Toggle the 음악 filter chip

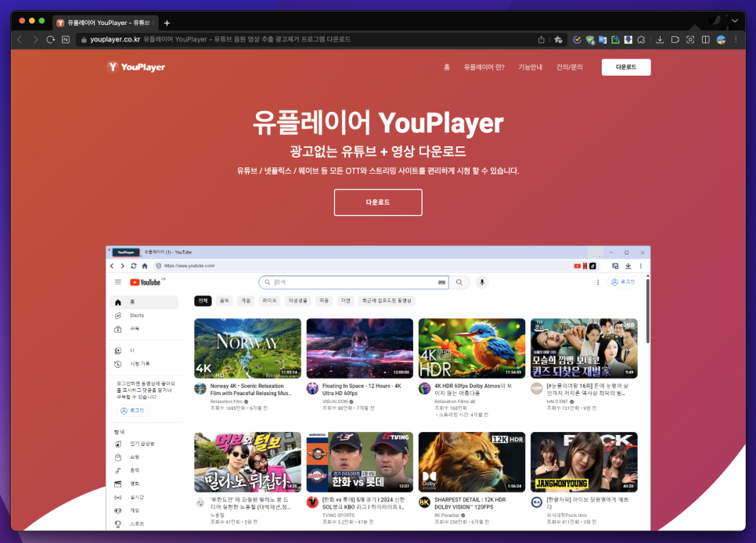(223, 300)
